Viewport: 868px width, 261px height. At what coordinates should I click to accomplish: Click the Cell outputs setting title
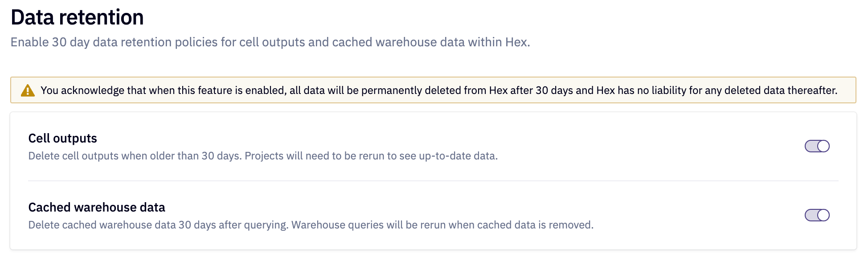click(x=62, y=139)
